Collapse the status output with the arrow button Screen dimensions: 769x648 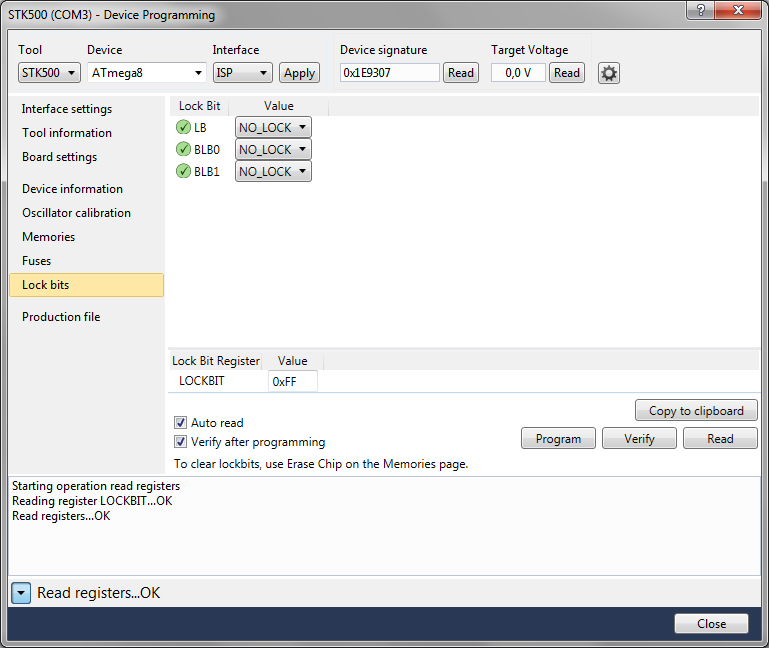coord(21,593)
